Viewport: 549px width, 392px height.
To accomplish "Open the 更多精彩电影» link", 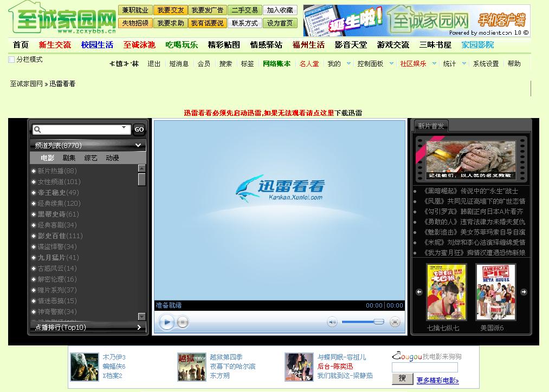I will point(438,380).
